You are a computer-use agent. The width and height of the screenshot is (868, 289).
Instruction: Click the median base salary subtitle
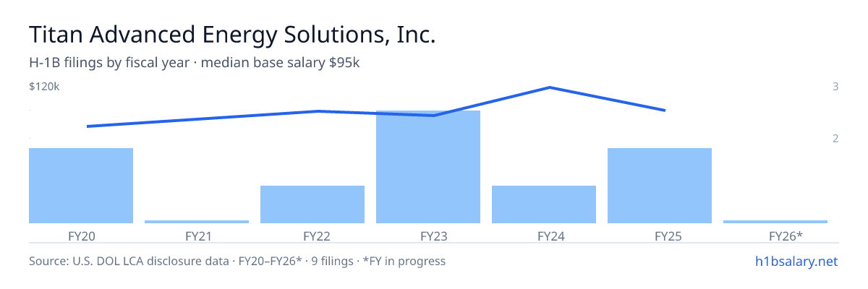195,63
